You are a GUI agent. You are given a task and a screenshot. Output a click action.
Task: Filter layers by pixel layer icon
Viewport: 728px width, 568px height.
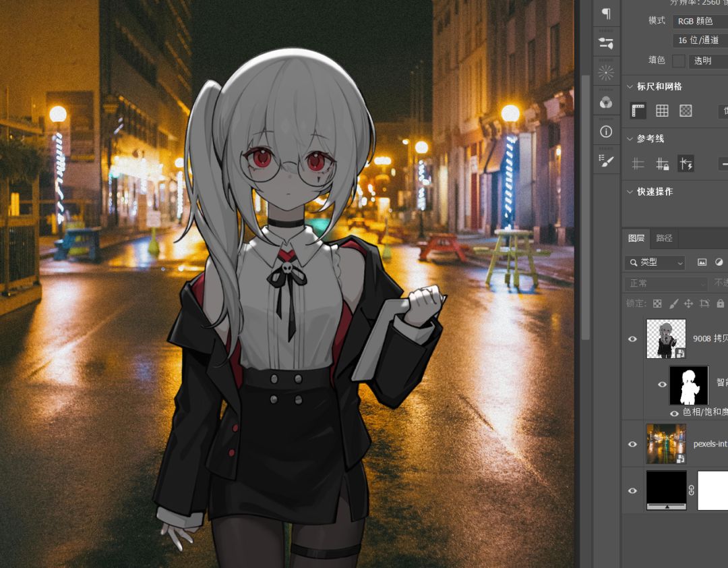(702, 262)
